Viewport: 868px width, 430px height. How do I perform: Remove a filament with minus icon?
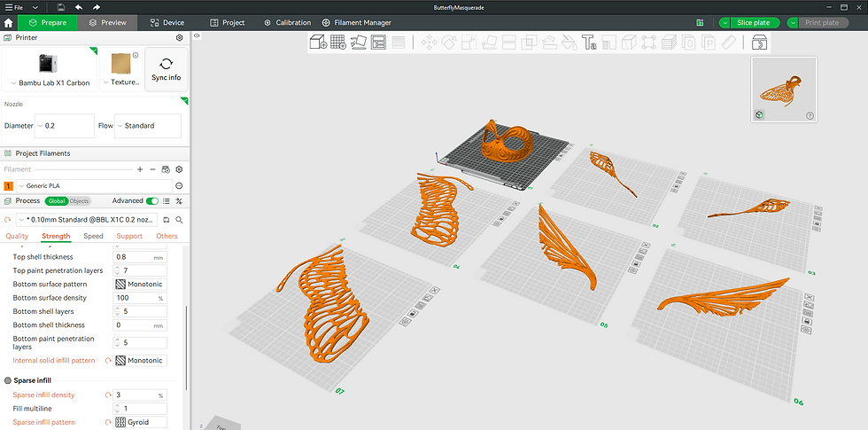pyautogui.click(x=152, y=169)
